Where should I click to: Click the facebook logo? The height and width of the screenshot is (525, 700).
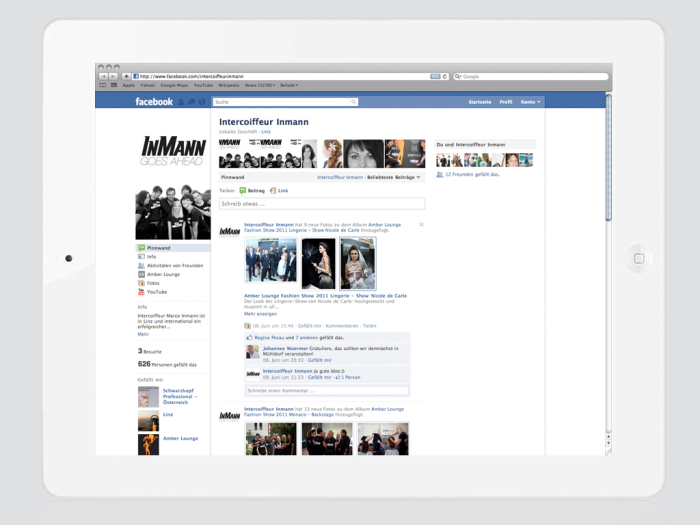coord(154,102)
